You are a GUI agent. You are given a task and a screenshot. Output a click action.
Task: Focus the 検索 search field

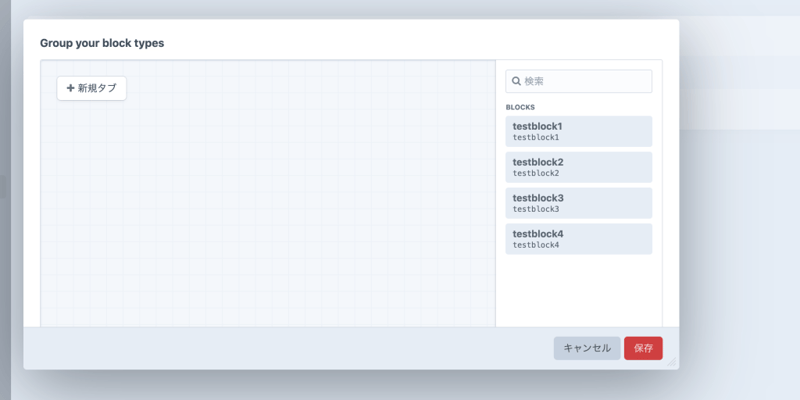point(585,81)
